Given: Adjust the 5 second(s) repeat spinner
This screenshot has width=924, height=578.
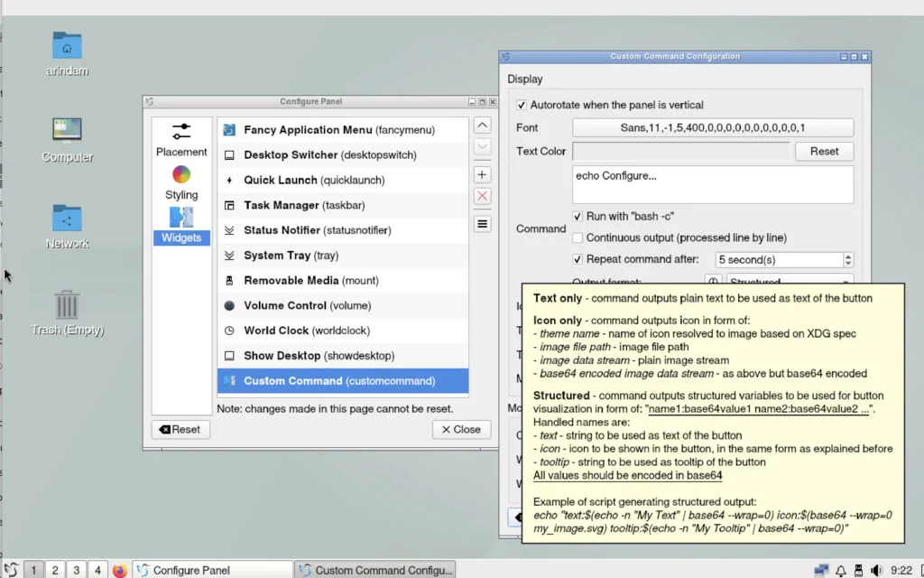Looking at the screenshot, I should [x=847, y=260].
